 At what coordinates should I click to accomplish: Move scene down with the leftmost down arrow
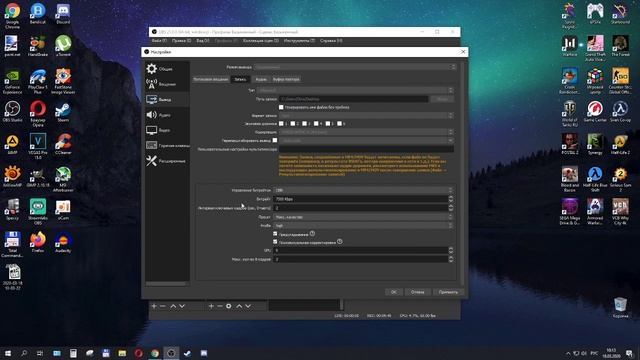(182, 306)
